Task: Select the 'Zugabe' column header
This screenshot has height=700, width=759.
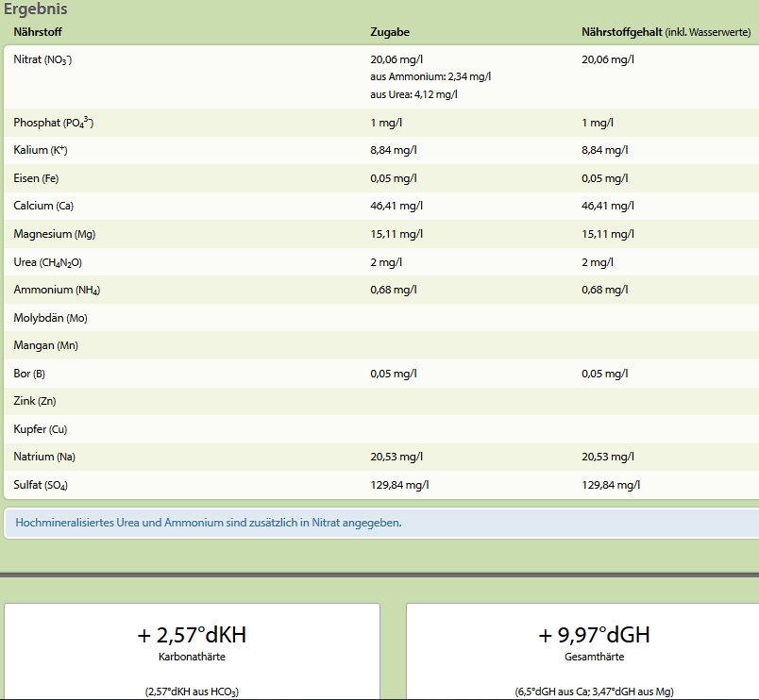Action: point(390,32)
